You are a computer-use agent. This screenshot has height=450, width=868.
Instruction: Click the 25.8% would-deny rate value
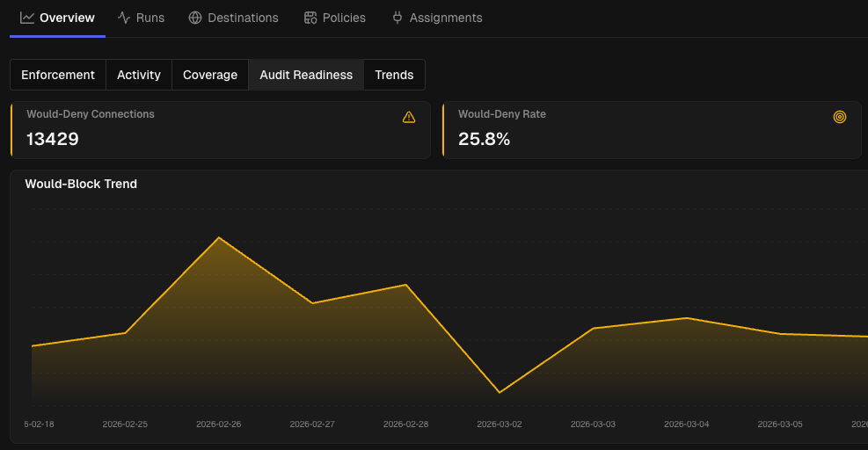coord(484,139)
